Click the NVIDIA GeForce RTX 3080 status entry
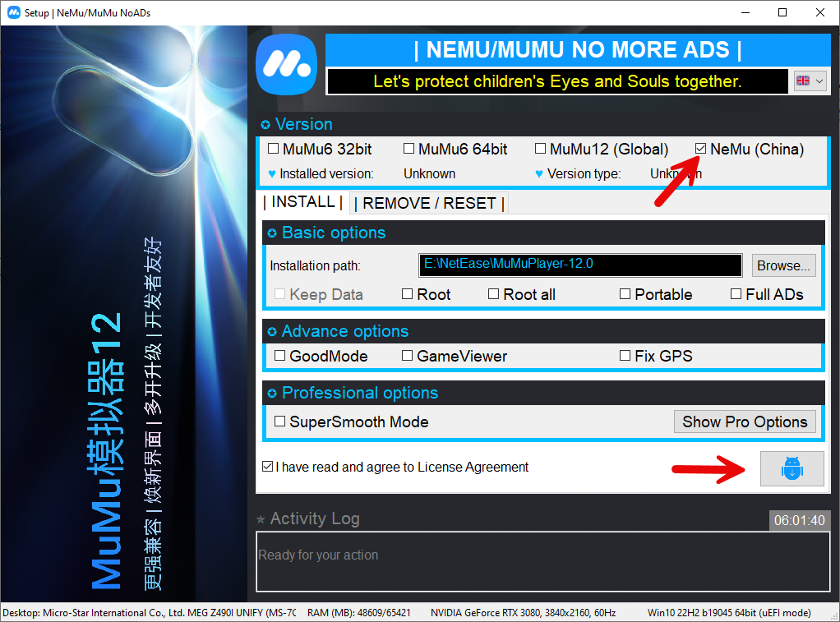Viewport: 840px width, 622px height. pyautogui.click(x=523, y=612)
